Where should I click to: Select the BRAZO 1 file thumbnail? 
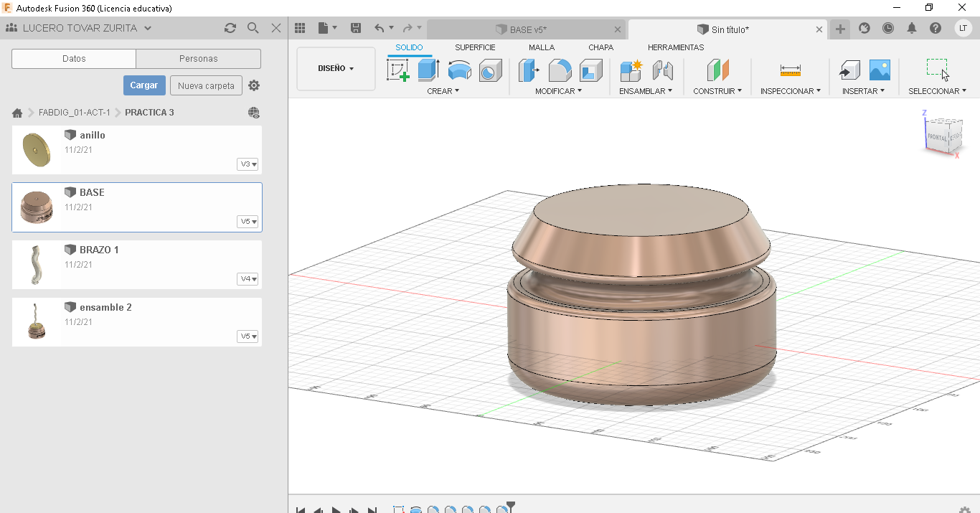(x=37, y=265)
